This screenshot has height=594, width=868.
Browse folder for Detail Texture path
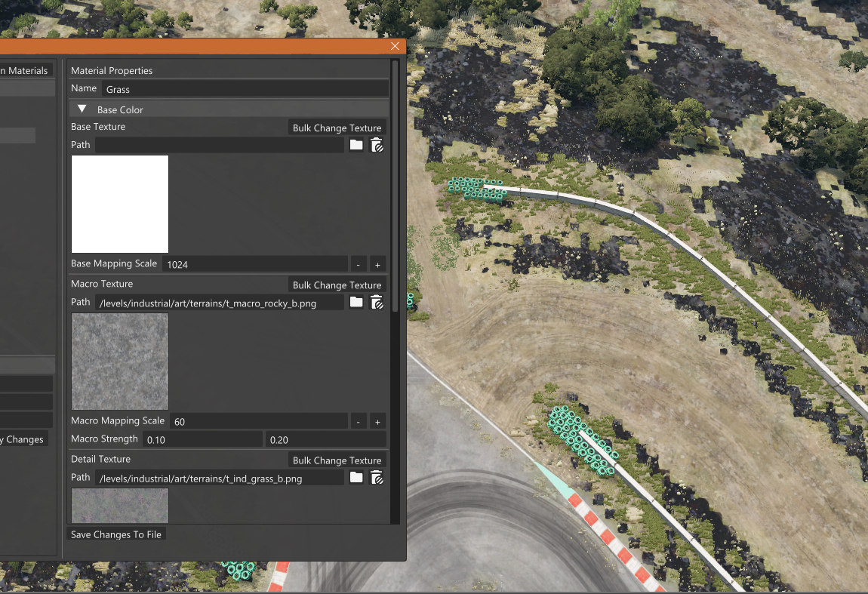pos(356,477)
